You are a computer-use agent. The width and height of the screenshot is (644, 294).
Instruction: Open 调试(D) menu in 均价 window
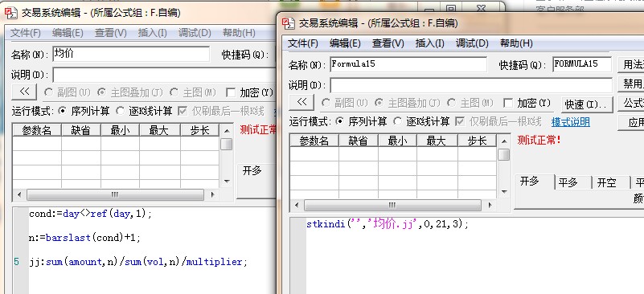(195, 33)
